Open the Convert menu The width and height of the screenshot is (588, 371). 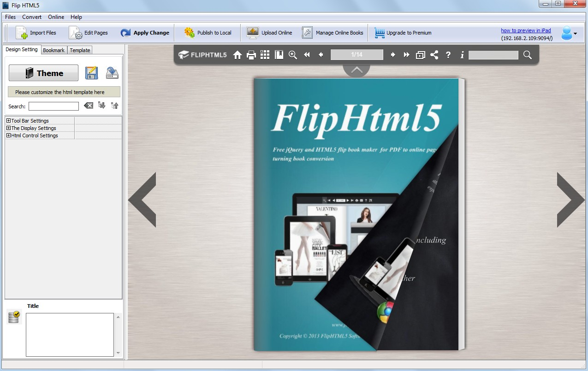point(32,17)
